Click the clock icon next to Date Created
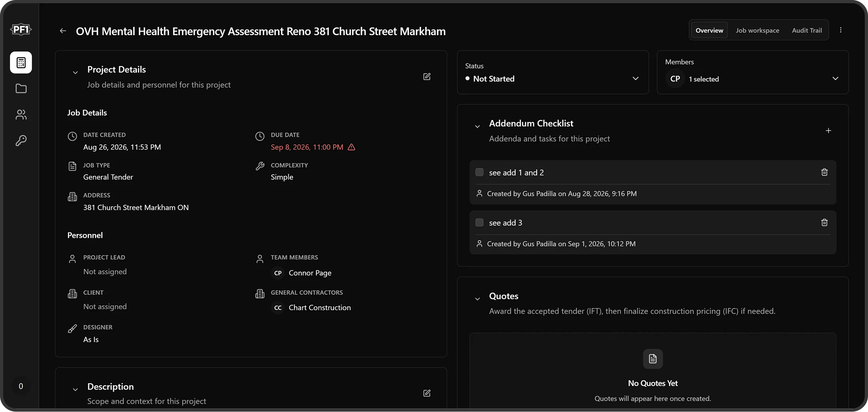Screen dimensions: 868x412 72,136
